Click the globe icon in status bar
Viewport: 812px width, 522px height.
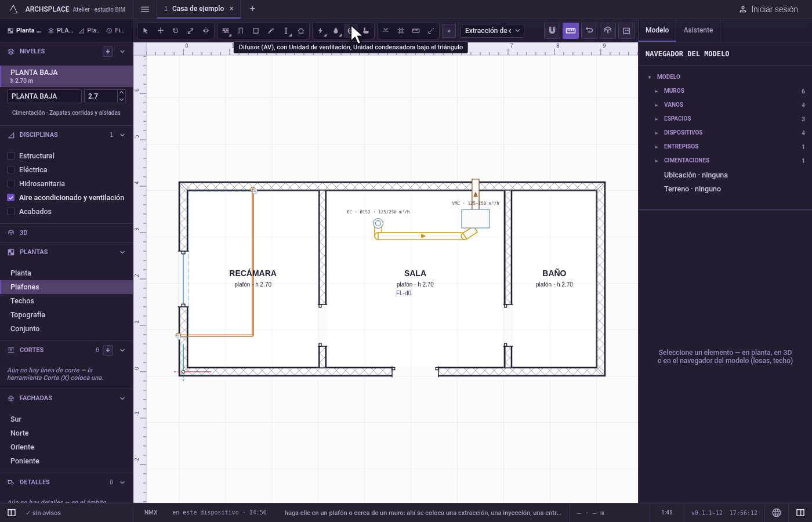(x=777, y=513)
